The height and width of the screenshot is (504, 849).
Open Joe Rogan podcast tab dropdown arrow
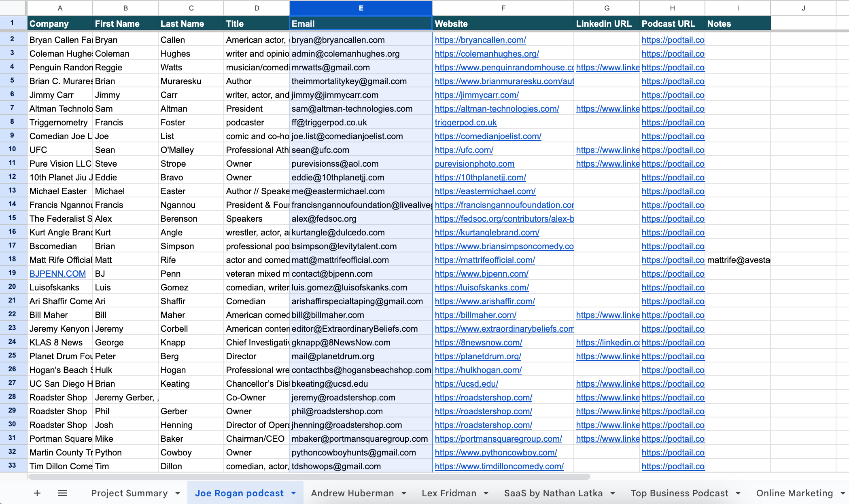(294, 493)
